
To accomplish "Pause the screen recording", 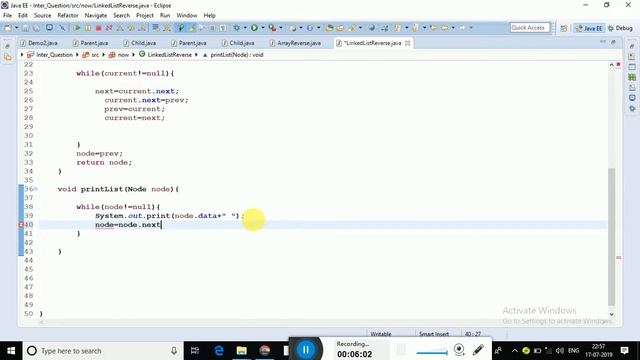I will (x=305, y=350).
